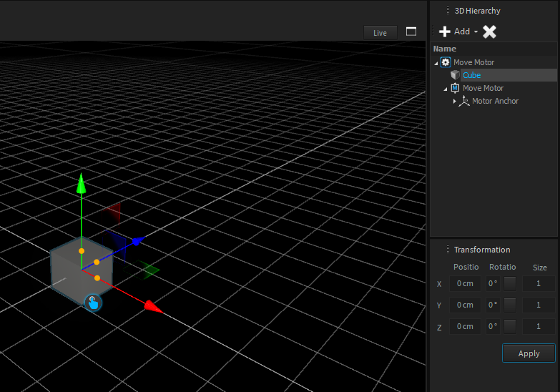Toggle the X rotation checkbox
The image size is (560, 392).
point(510,283)
